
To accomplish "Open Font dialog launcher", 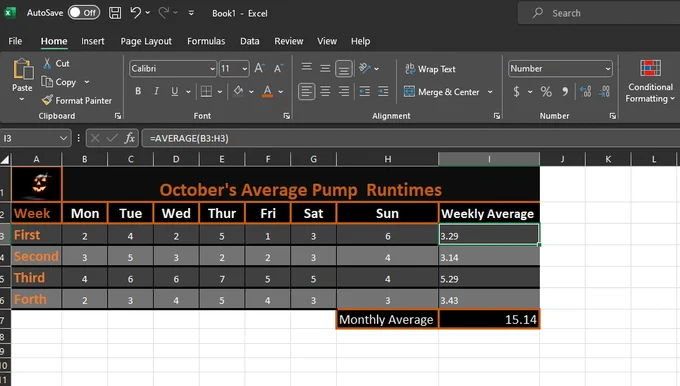I will click(x=286, y=116).
